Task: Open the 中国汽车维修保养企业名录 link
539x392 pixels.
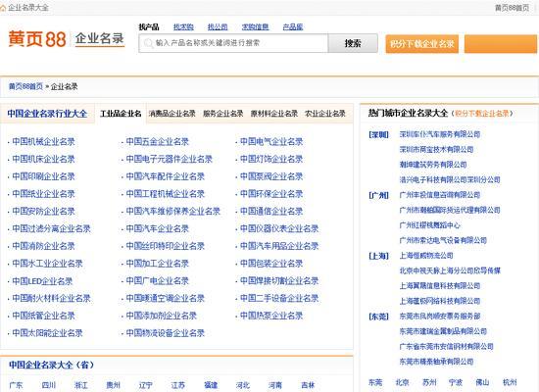Action: 173,211
